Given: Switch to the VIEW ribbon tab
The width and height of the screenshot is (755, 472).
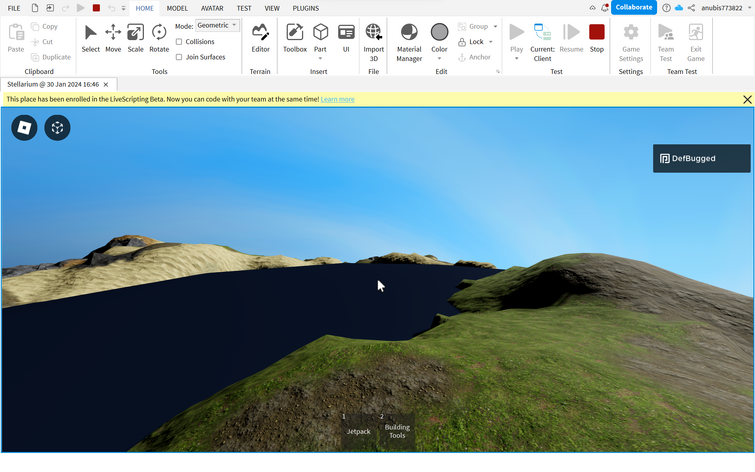Looking at the screenshot, I should coord(272,8).
